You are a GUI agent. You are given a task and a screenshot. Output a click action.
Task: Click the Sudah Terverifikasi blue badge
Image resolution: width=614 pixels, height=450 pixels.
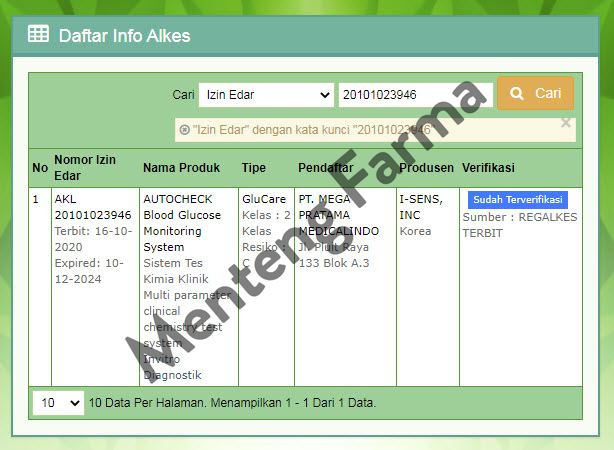pyautogui.click(x=518, y=200)
